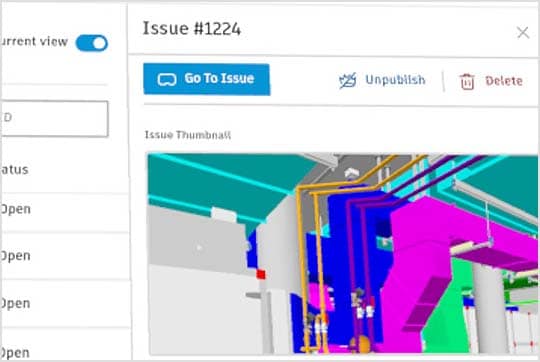Screen dimensions: 540x362
Task: Open the issue thumbnail 3D model image
Action: (x=343, y=254)
